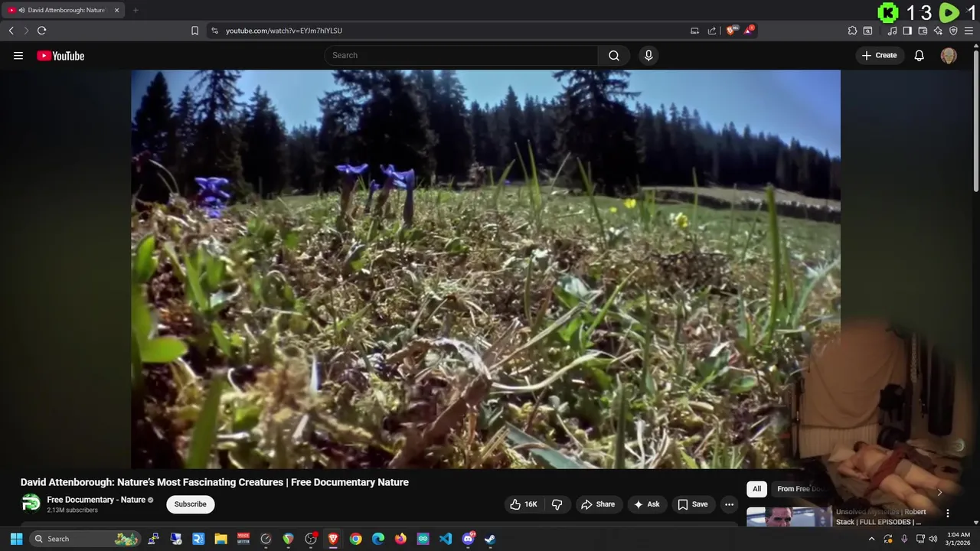Start voice search with the microphone
Viewport: 980px width, 551px height.
click(x=648, y=55)
